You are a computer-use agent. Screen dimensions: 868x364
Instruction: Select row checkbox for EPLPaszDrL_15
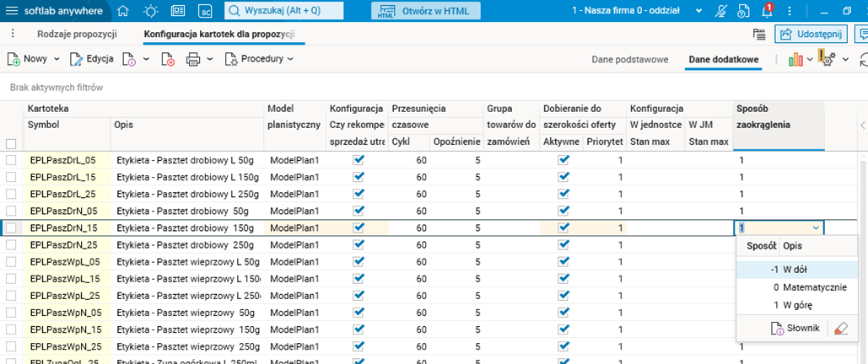pos(11,177)
